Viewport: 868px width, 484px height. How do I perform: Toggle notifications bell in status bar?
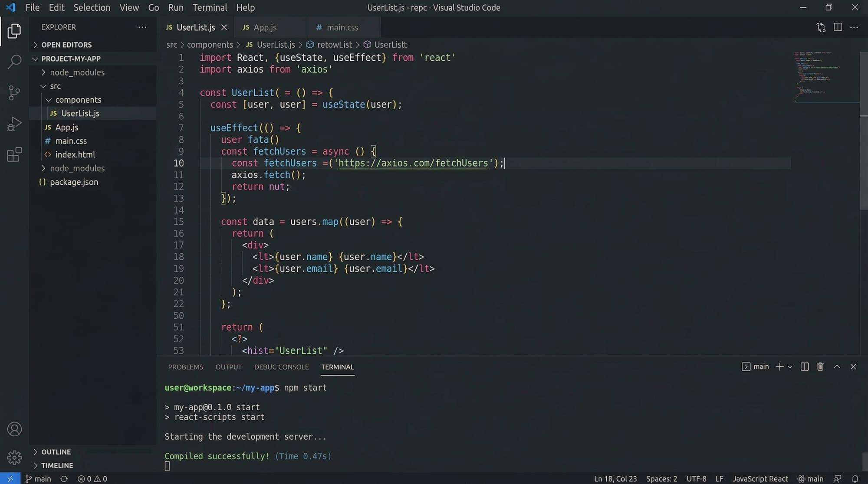855,479
